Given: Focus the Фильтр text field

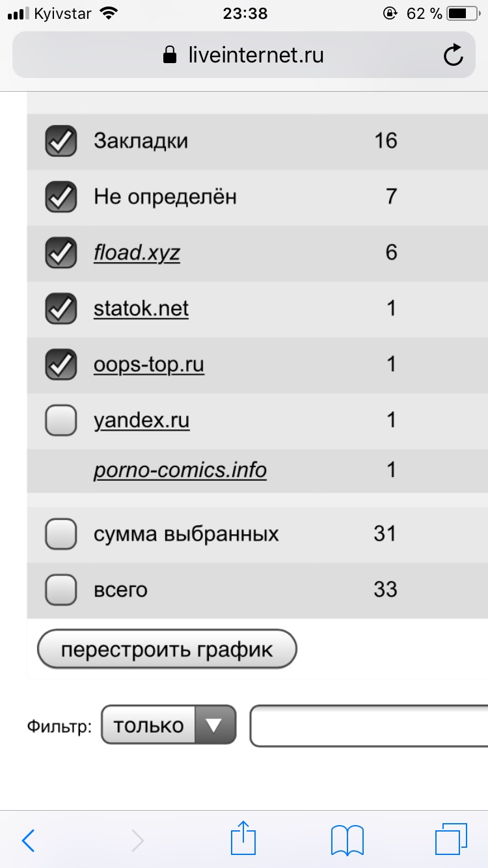Looking at the screenshot, I should (369, 726).
